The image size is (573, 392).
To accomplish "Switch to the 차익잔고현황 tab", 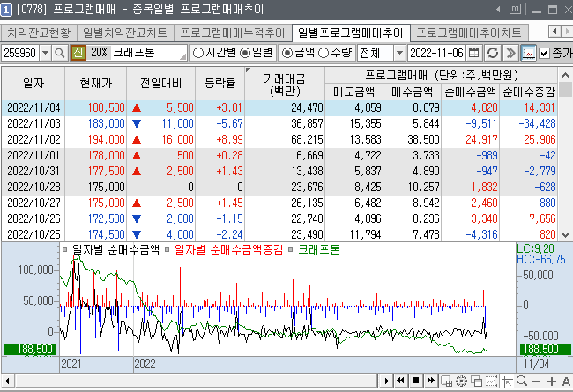I will pos(39,33).
